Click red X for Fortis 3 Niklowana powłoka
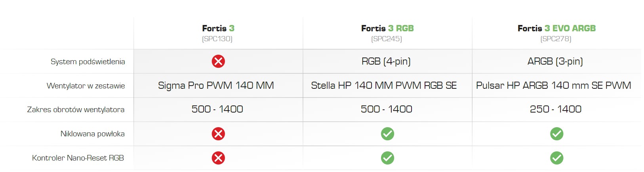This screenshot has height=172, width=644. coord(218,134)
